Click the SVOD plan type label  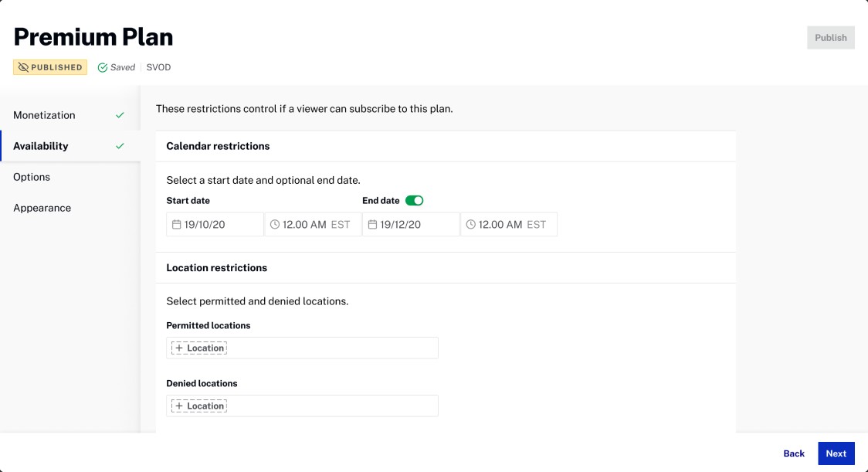[158, 67]
